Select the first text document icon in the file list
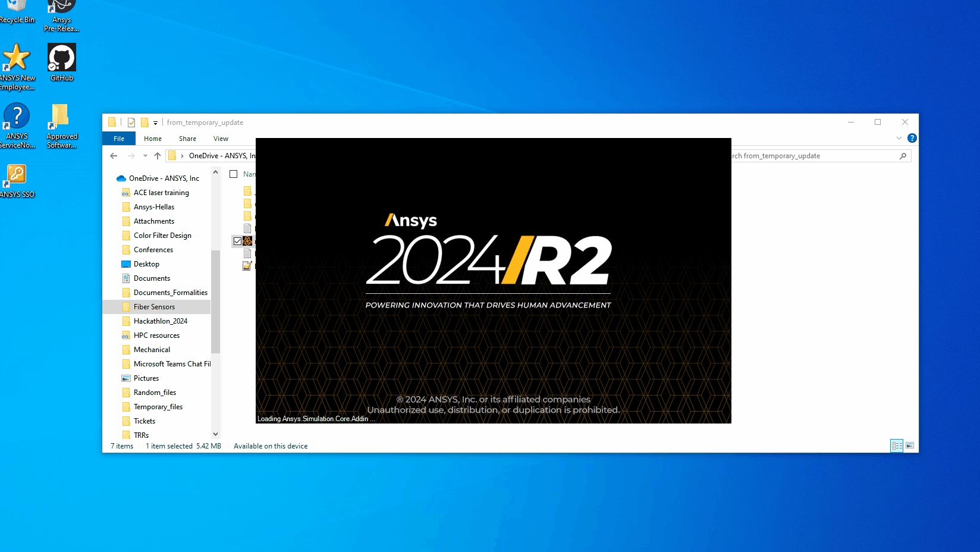This screenshot has height=552, width=980. [x=247, y=228]
